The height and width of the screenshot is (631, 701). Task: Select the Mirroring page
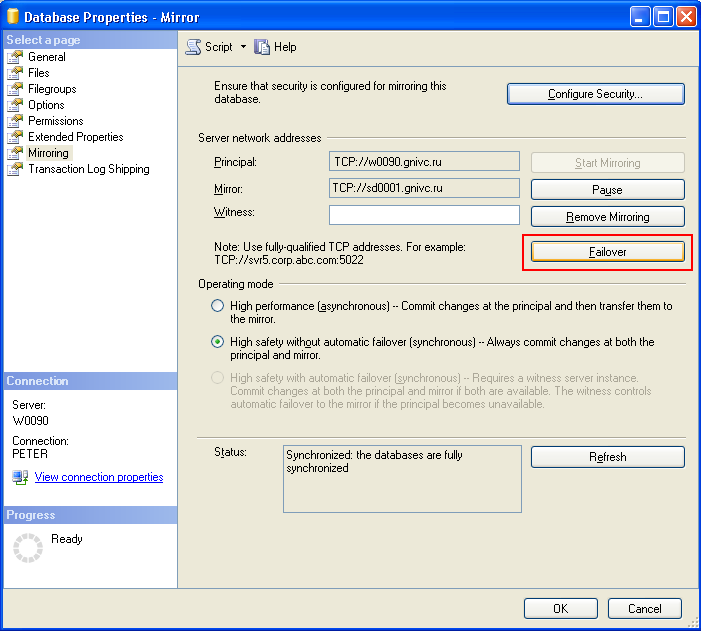pos(48,153)
